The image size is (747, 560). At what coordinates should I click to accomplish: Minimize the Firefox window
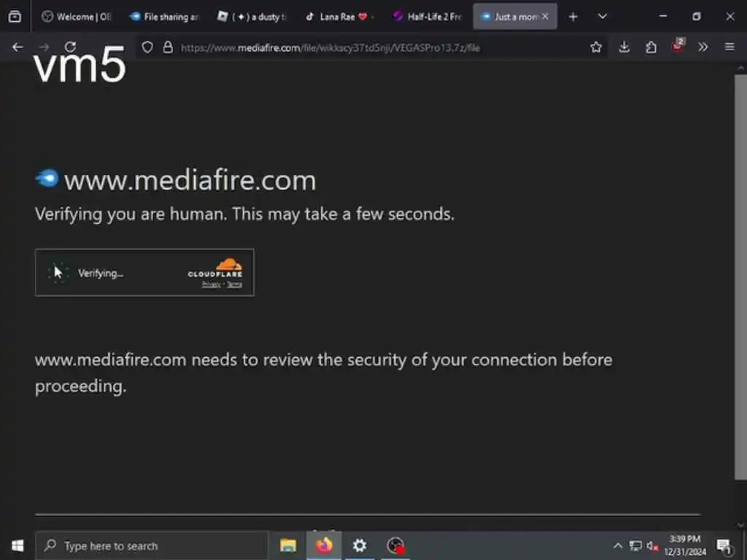tap(662, 17)
